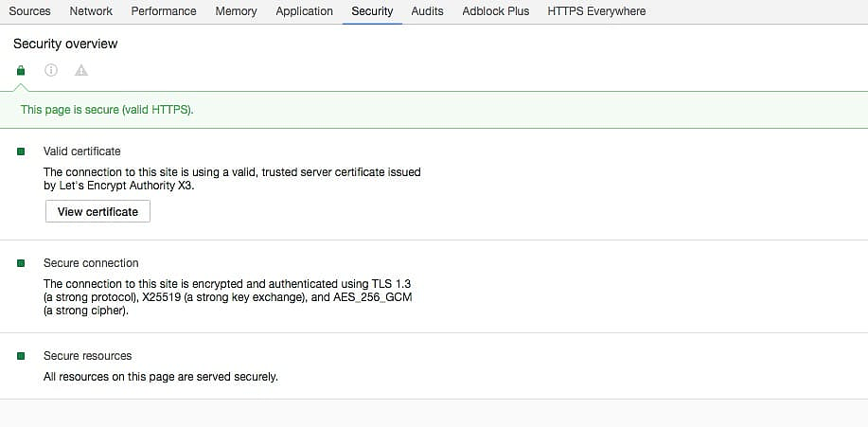The width and height of the screenshot is (868, 427).
Task: Select the Memory tab
Action: coord(236,11)
